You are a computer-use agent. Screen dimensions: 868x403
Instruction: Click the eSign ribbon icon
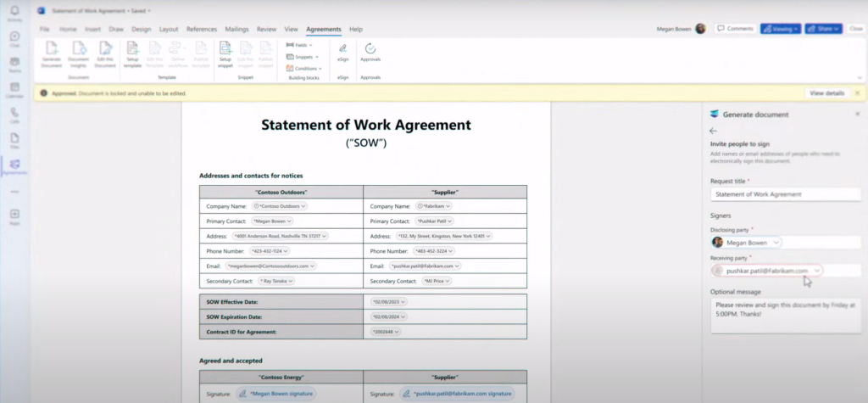coord(343,53)
